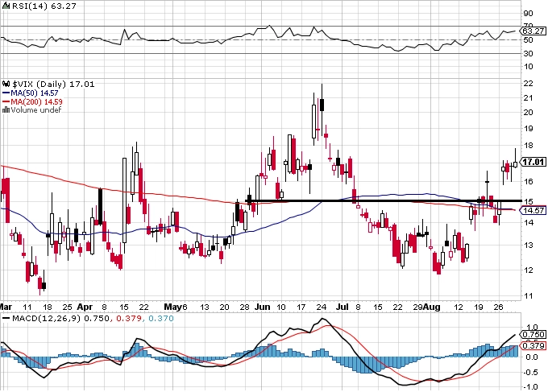Click the MA(50) 14.57 legend text
The image size is (548, 392).
coord(34,93)
